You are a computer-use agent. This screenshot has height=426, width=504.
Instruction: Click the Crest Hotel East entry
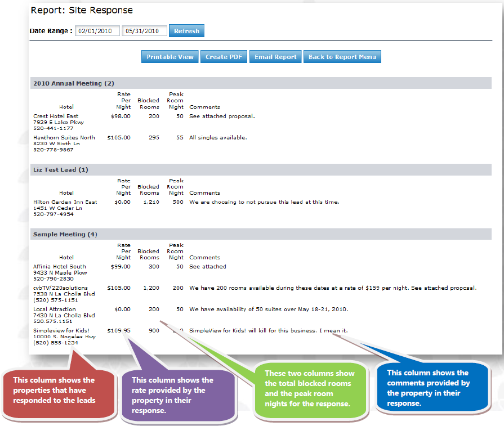pyautogui.click(x=56, y=116)
